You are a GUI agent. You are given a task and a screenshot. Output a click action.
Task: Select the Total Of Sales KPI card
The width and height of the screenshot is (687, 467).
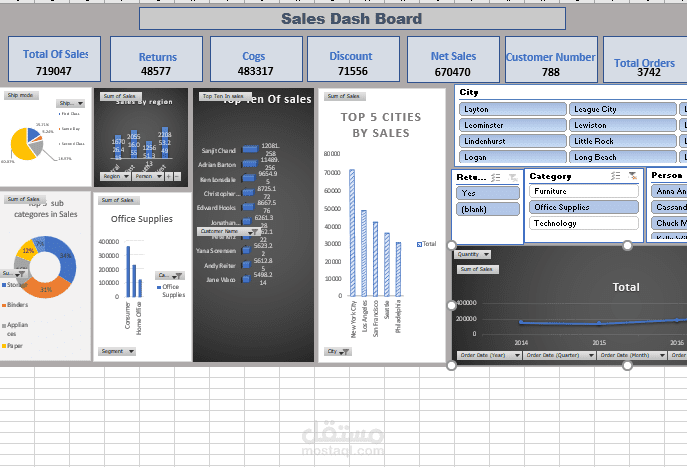click(54, 59)
